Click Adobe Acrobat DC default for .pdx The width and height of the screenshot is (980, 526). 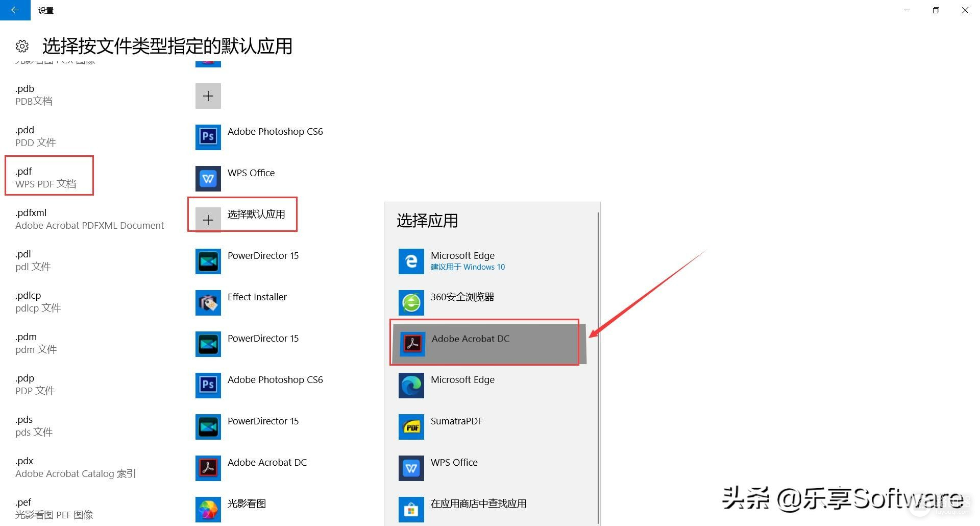point(252,468)
